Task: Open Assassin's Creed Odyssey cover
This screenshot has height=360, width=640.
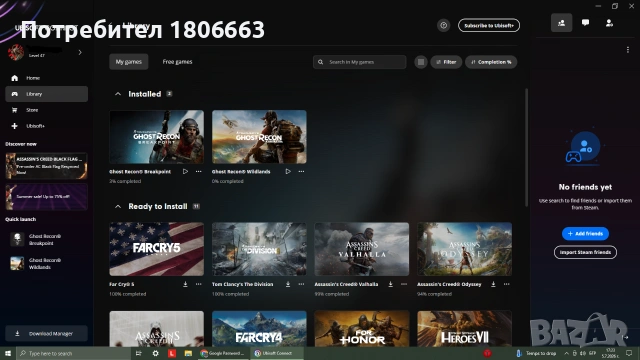Action: [x=464, y=249]
